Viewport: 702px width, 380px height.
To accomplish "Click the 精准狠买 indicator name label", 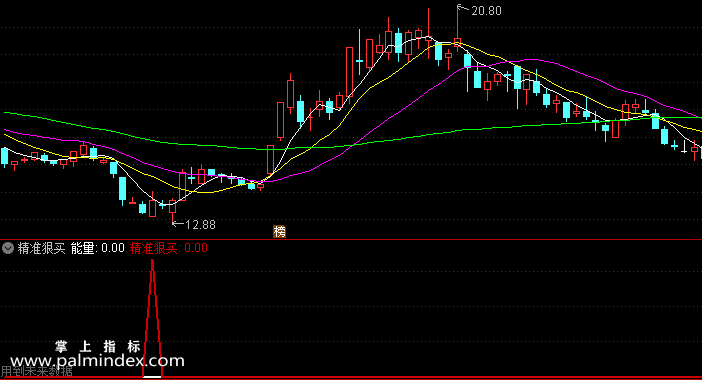I will pyautogui.click(x=41, y=248).
